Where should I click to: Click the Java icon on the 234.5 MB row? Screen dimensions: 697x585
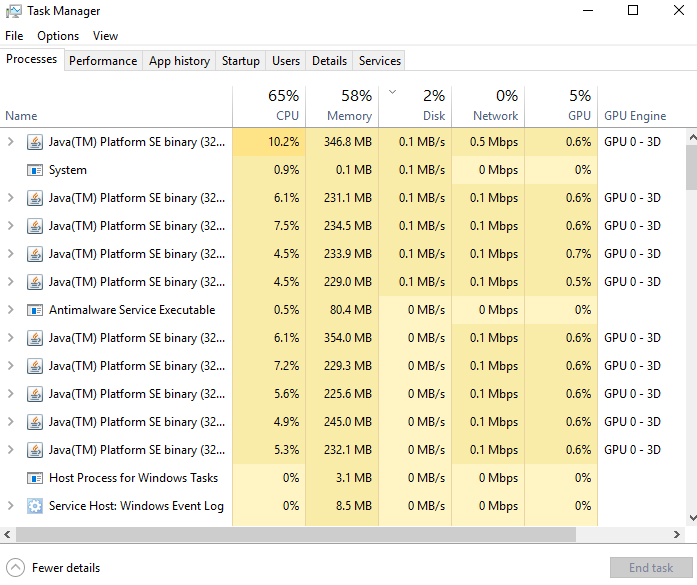pyautogui.click(x=35, y=226)
